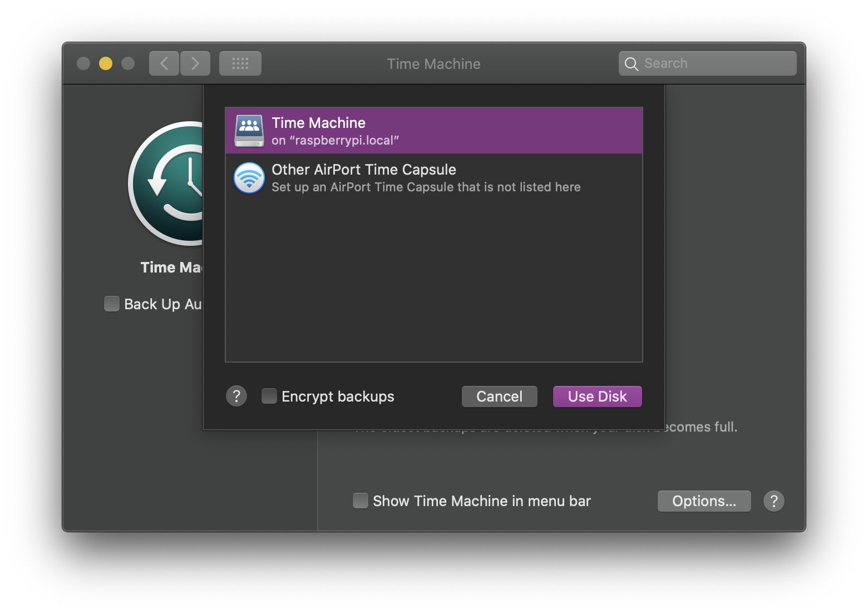The image size is (868, 614).
Task: Cancel the disk selection dialog
Action: 499,396
